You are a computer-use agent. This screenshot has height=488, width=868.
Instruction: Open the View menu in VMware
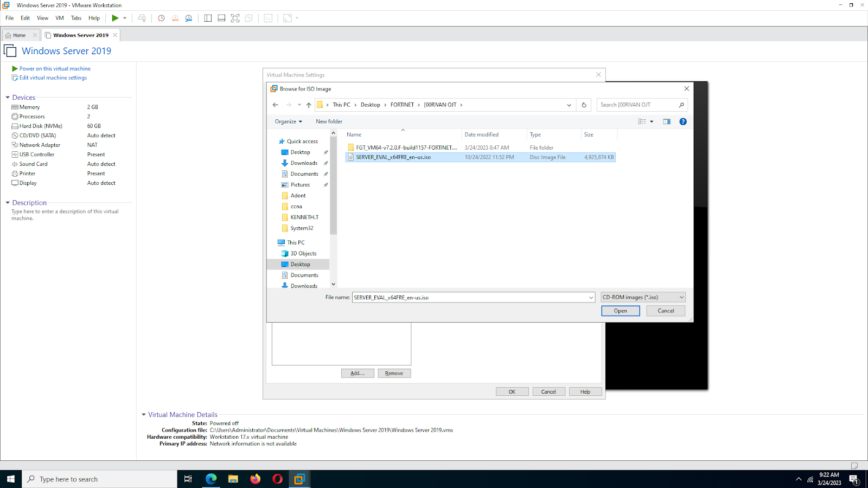point(42,18)
